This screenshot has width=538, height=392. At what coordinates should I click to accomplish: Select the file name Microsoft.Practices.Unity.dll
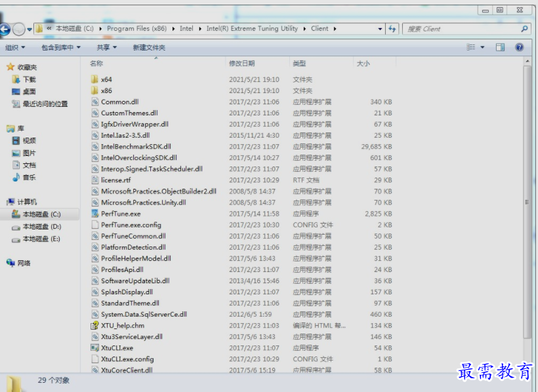144,203
